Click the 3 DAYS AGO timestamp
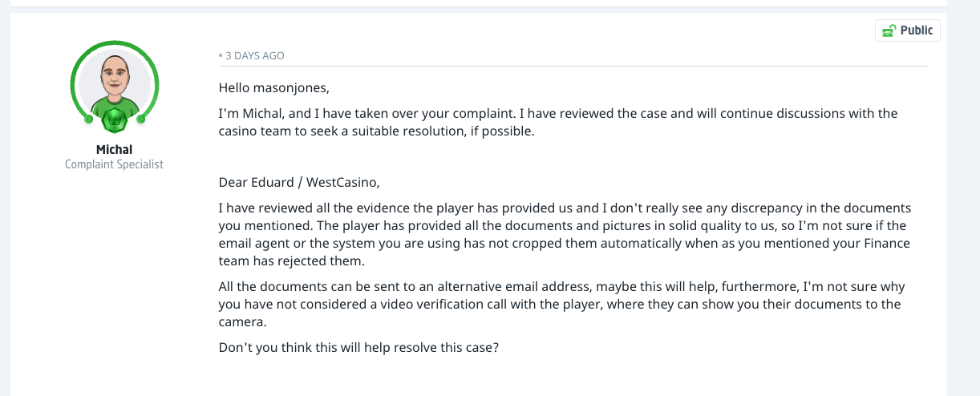980x396 pixels. 255,56
